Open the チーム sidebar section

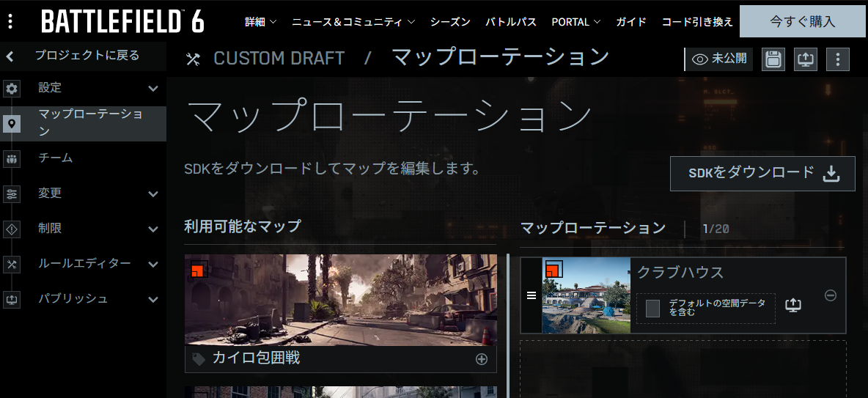(56, 158)
